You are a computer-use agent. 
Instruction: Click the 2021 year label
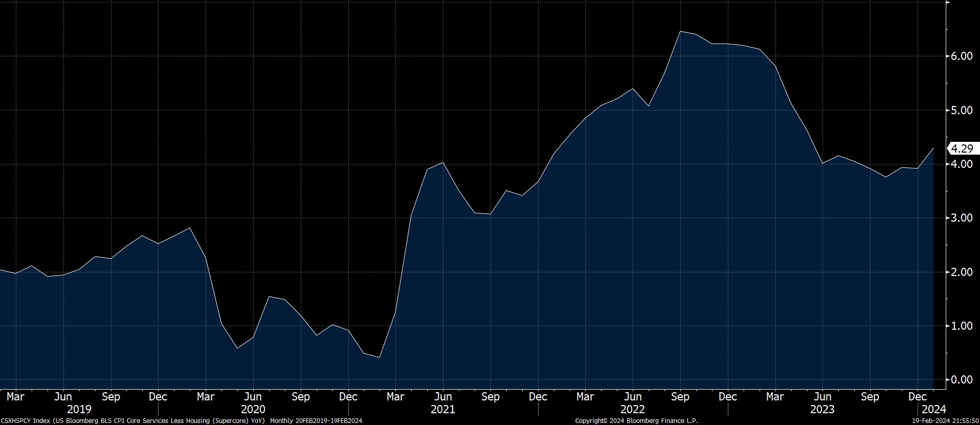(443, 410)
